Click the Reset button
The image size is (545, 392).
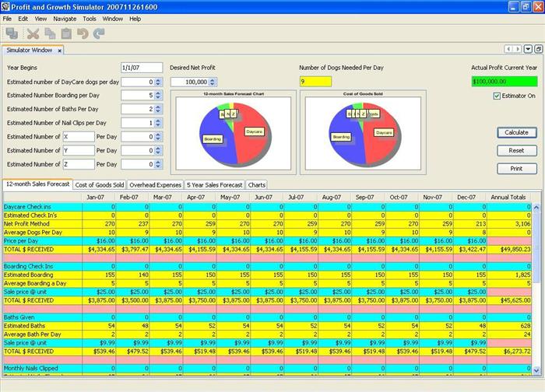(516, 151)
